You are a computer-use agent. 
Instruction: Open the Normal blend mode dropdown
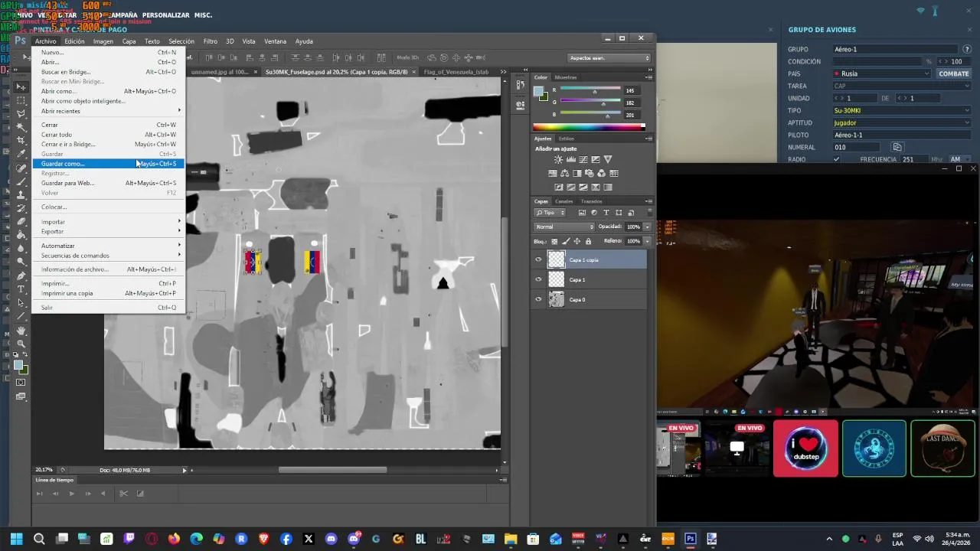(x=564, y=227)
